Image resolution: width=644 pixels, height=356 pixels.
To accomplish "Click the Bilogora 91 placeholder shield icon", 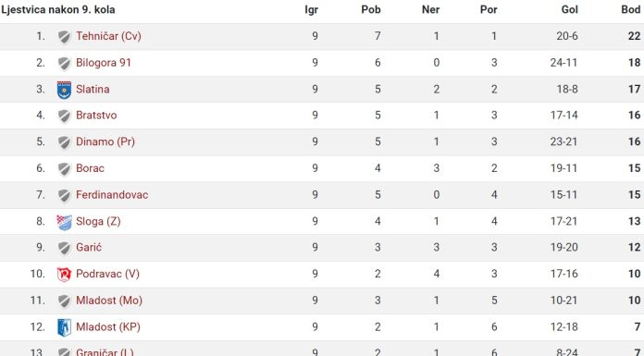I will point(64,63).
